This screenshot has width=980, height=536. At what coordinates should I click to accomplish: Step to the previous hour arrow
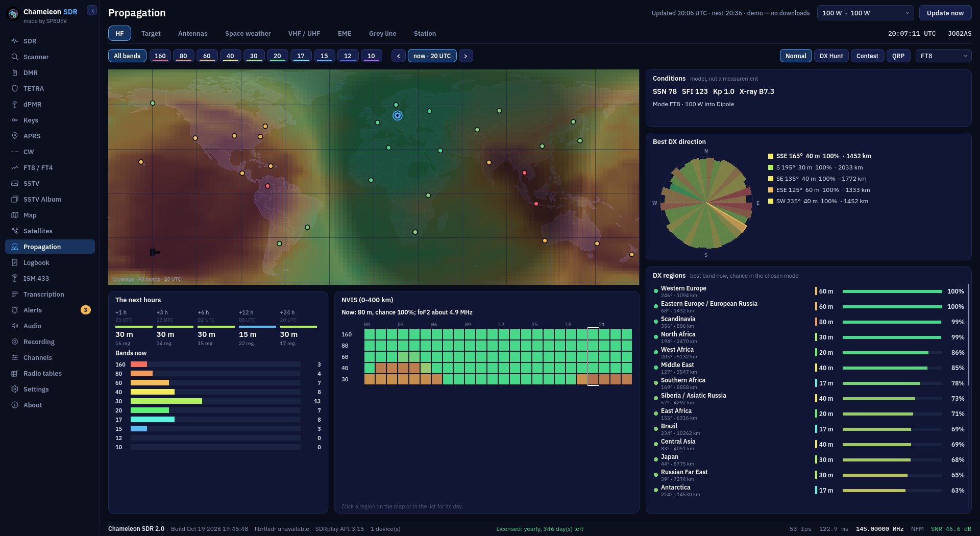point(399,56)
